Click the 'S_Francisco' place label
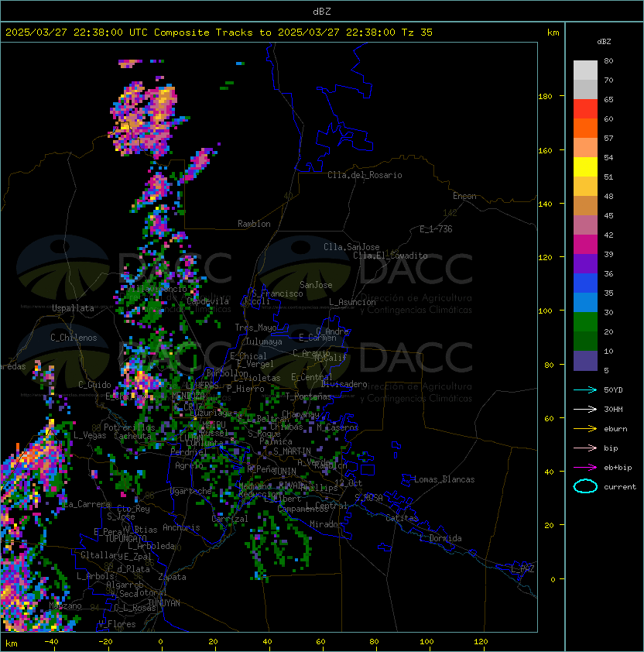644x652 pixels. point(277,293)
